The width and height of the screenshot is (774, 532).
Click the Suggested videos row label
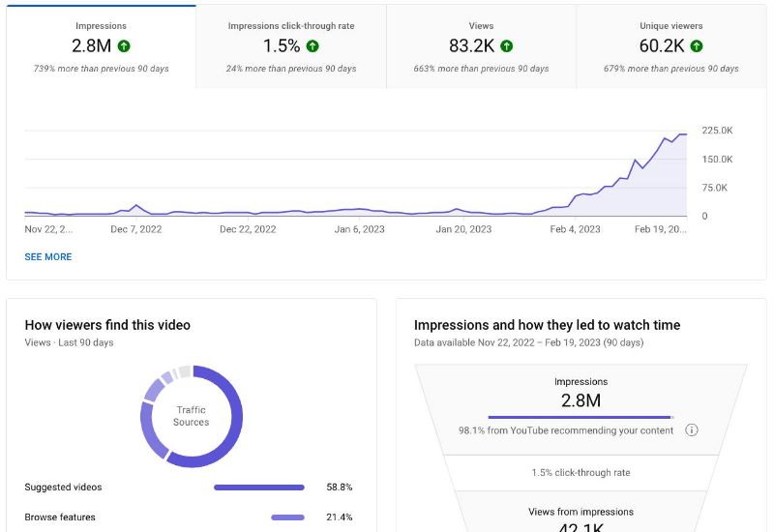[x=63, y=488]
